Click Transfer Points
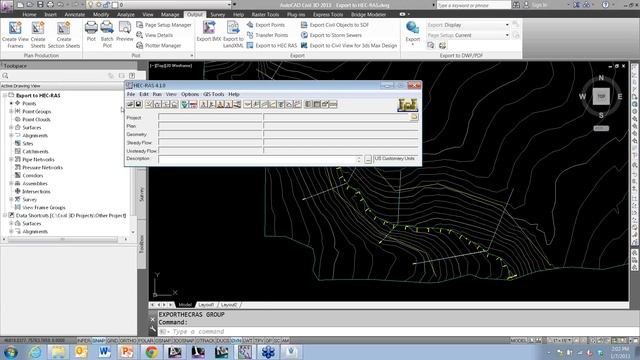Image resolution: width=640 pixels, height=360 pixels. [267, 35]
